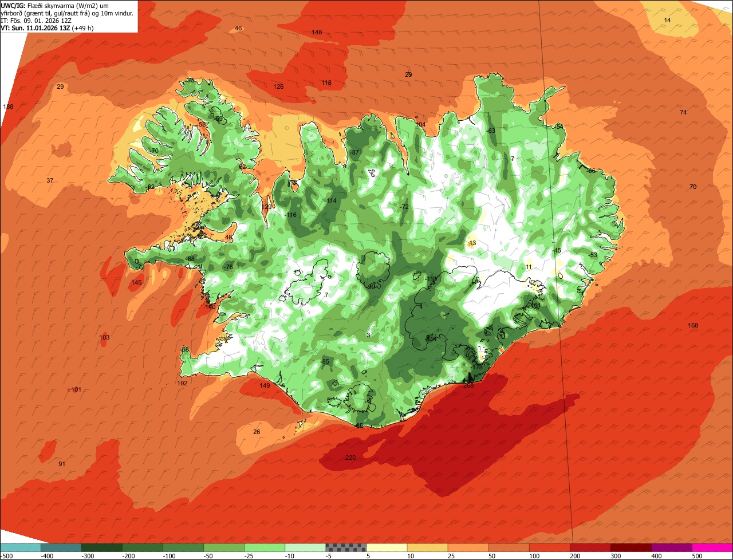Click the valid time 'VT: Sun. 11.01.2026 13Z (+49 h)'

click(48, 27)
